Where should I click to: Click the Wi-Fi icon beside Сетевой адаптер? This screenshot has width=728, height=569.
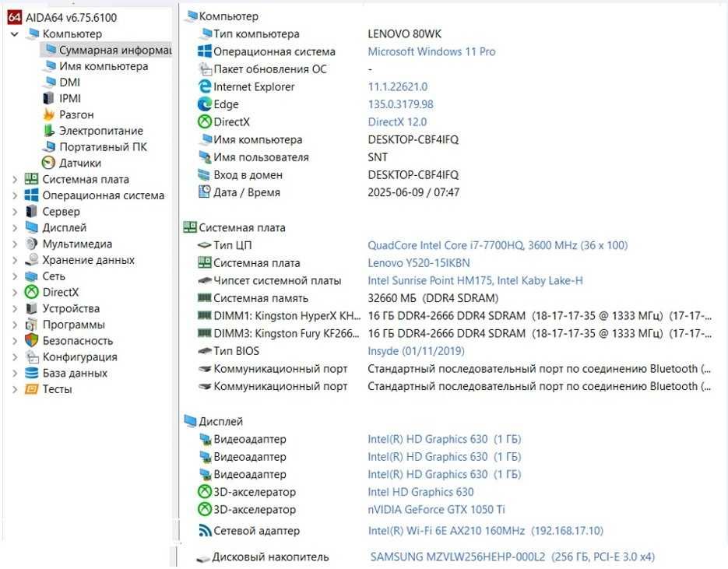[205, 530]
